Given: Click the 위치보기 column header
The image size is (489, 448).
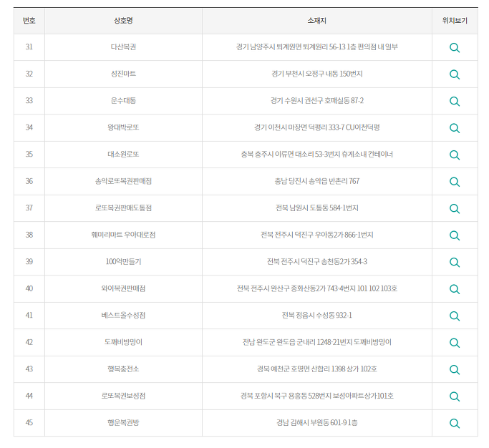Looking at the screenshot, I should [455, 21].
